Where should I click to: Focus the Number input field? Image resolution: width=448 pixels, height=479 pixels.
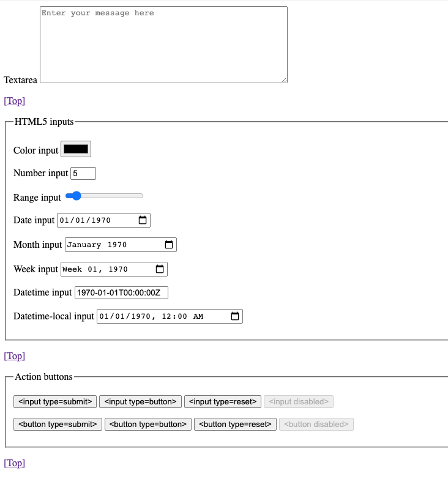coord(83,173)
